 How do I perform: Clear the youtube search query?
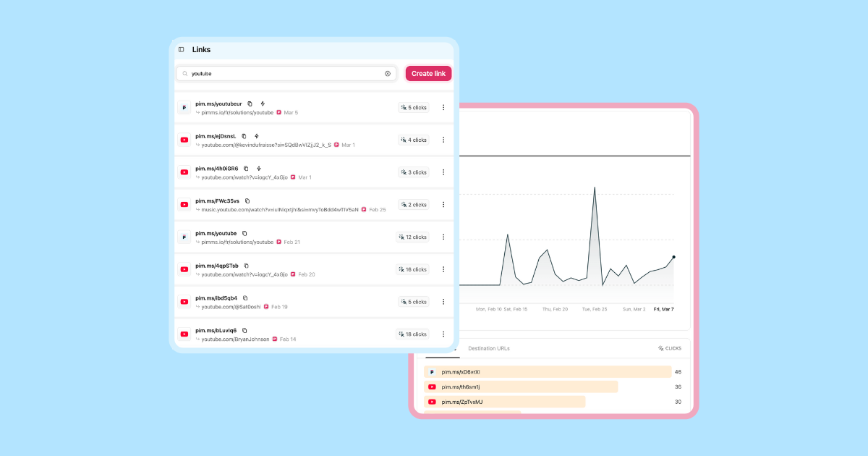387,74
